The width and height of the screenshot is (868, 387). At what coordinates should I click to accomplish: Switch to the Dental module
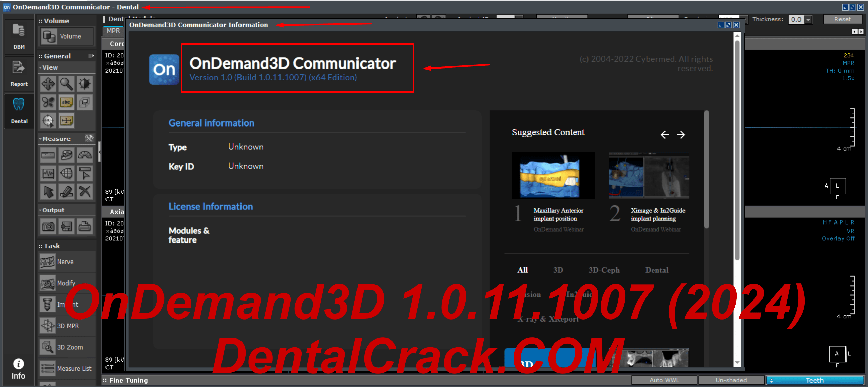[x=19, y=111]
